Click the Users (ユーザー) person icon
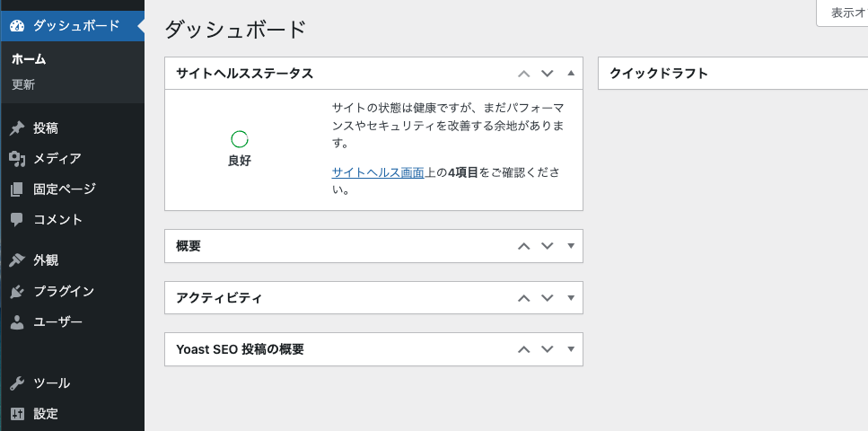Viewport: 868px width, 431px height. 17,322
